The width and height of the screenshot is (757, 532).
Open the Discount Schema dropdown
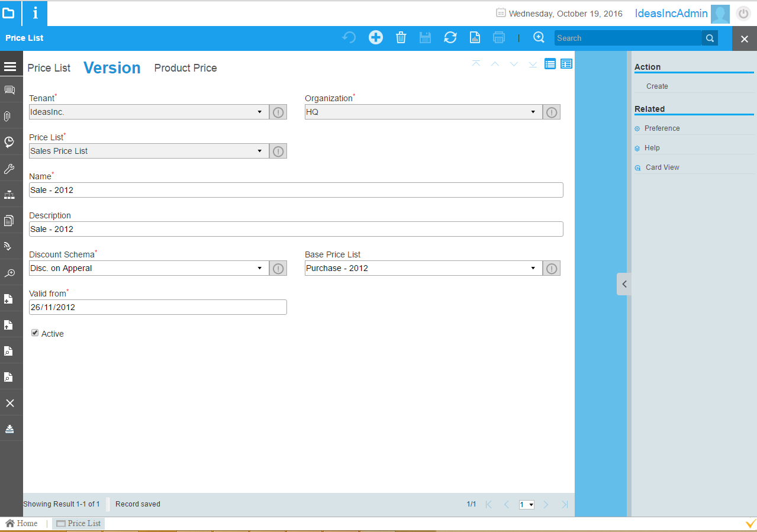pyautogui.click(x=149, y=268)
